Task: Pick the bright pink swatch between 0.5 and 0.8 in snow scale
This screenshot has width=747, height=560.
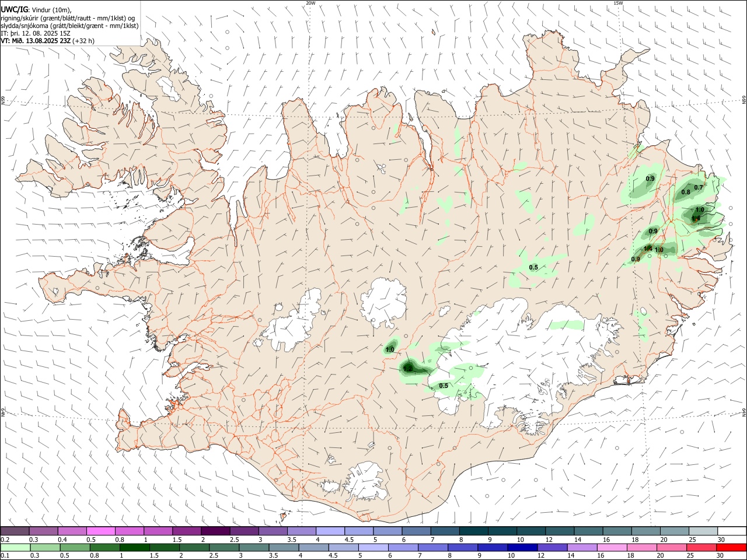Action: point(100,531)
